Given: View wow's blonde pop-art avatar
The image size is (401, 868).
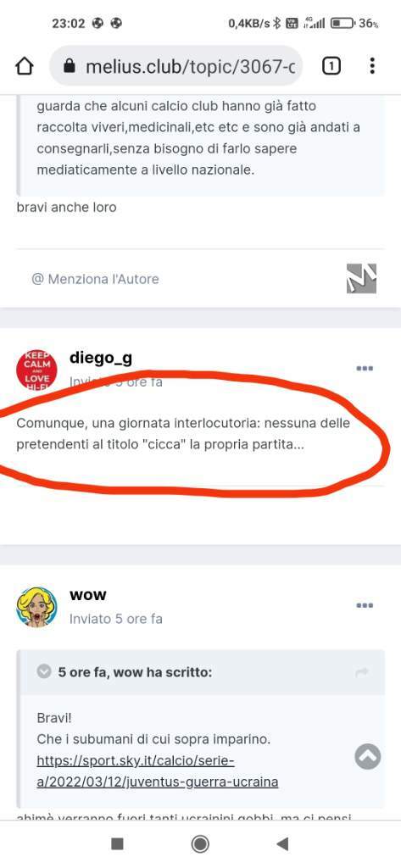Looking at the screenshot, I should point(36,607).
